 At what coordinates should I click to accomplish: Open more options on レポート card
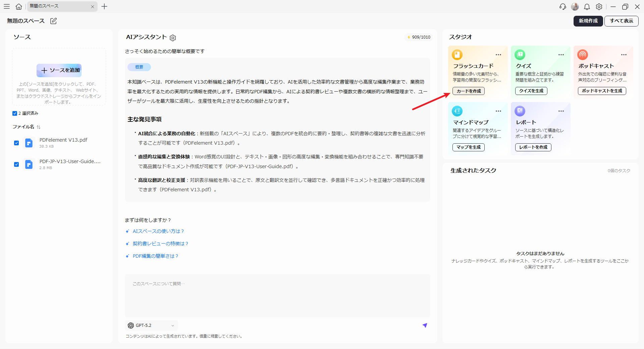[x=561, y=111]
